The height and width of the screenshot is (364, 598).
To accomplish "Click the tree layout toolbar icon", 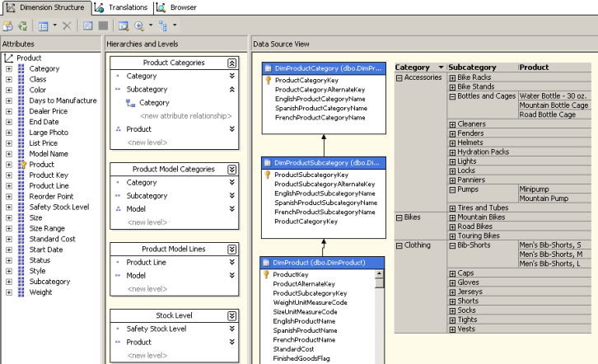I will pyautogui.click(x=163, y=26).
